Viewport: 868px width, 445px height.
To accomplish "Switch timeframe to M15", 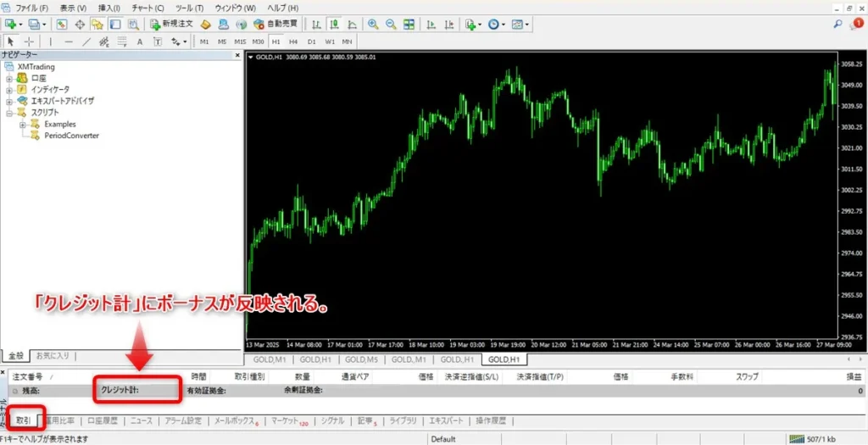I will 240,42.
